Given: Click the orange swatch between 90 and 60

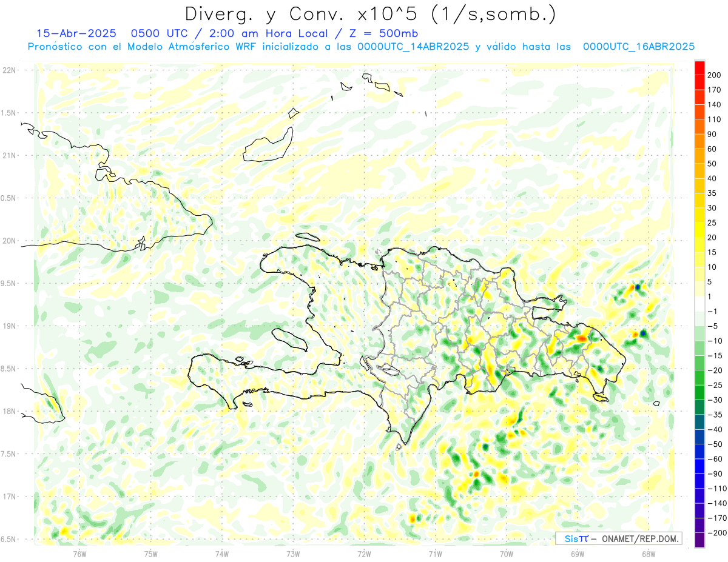Looking at the screenshot, I should point(699,141).
